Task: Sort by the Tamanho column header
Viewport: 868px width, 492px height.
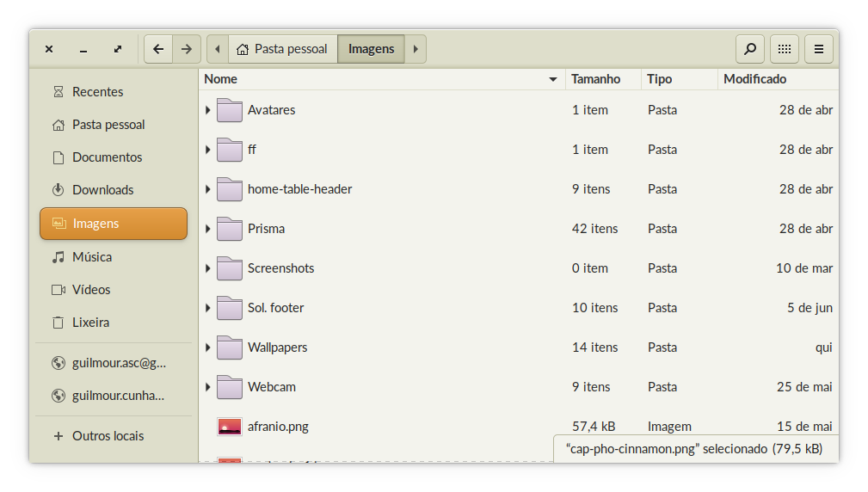Action: (x=603, y=79)
